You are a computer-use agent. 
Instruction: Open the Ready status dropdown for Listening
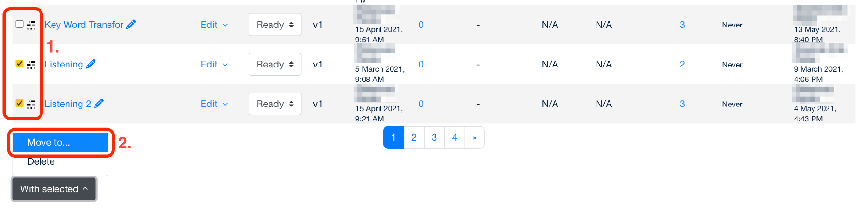(275, 64)
